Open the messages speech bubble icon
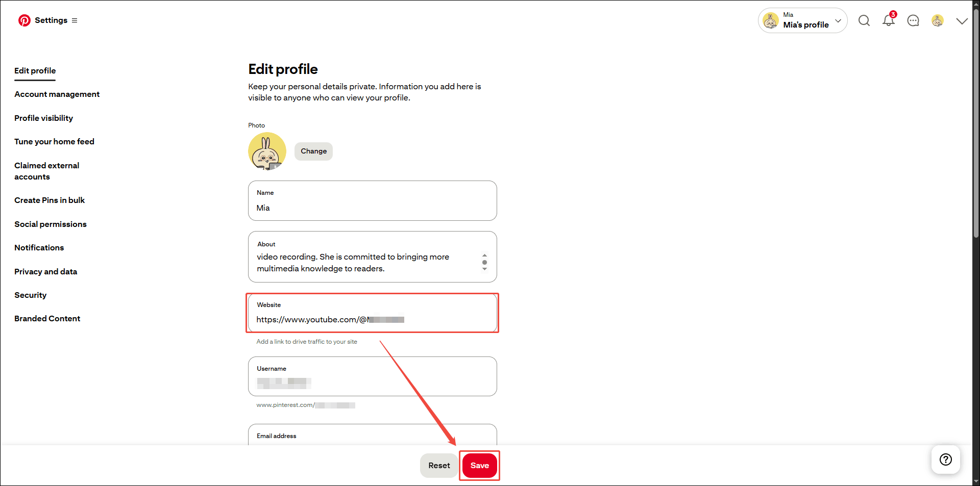 coord(913,20)
